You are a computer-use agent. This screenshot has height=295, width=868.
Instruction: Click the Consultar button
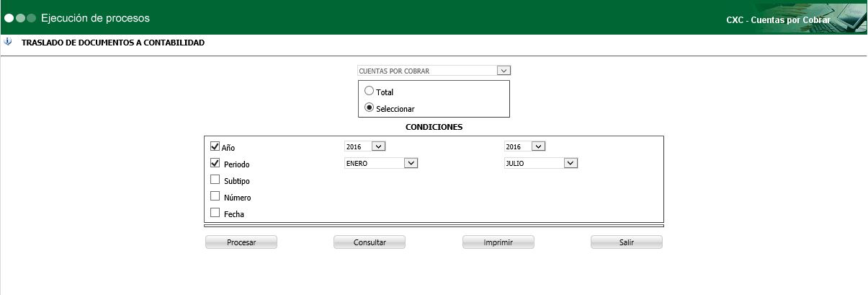coord(370,242)
